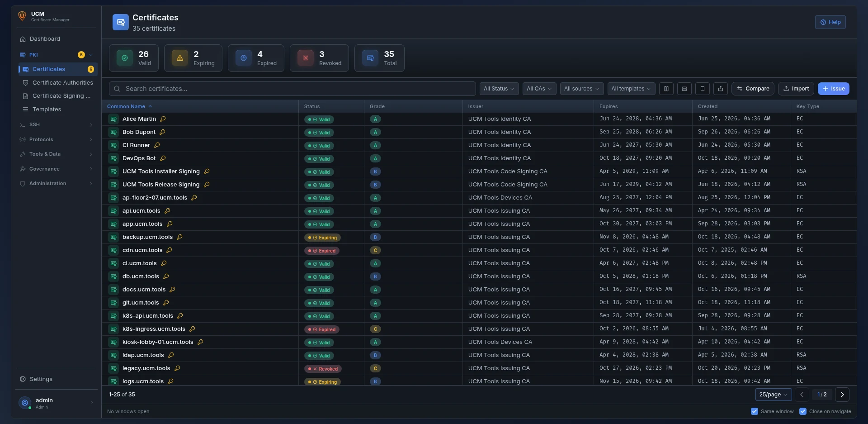Viewport: 868px width, 424px height.
Task: Click the key icon beside Alice Martin
Action: coord(163,119)
